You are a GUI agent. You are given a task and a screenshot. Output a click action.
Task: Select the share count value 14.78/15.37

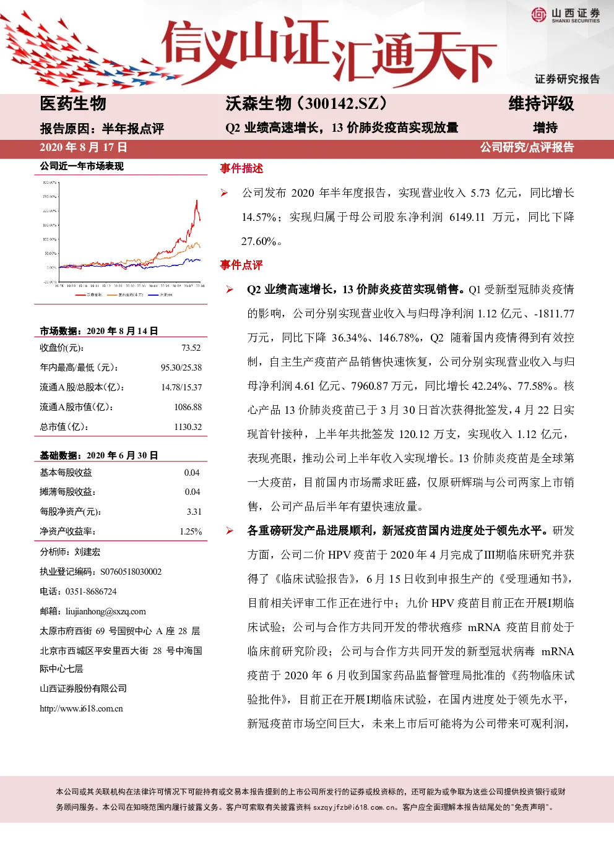point(181,387)
